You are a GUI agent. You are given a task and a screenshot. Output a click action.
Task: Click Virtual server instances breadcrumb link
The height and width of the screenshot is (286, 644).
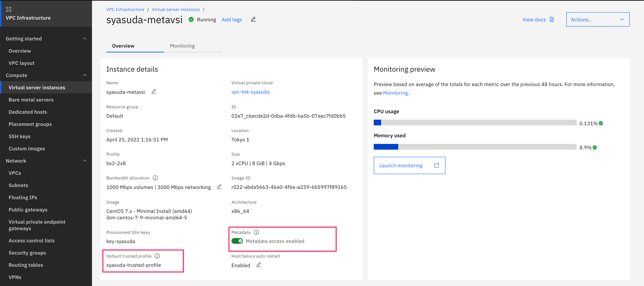(176, 10)
